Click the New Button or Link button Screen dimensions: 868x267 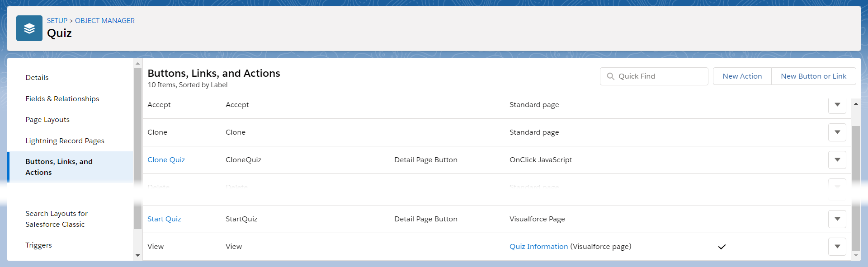pyautogui.click(x=813, y=76)
